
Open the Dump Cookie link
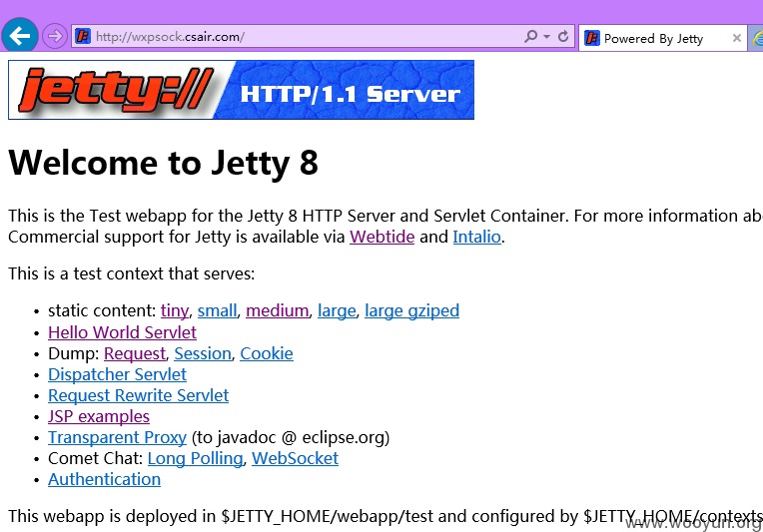[x=267, y=353]
